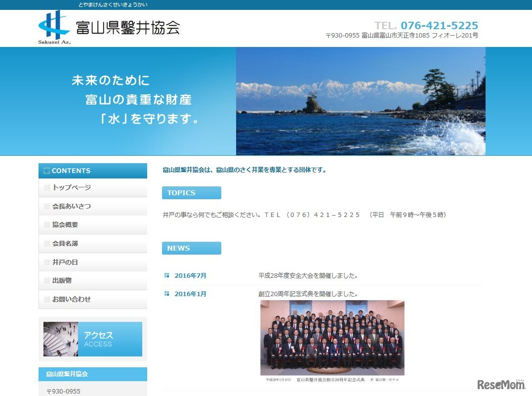Click the 富山県鑿井協会 site title text
The height and width of the screenshot is (396, 532).
(x=128, y=28)
